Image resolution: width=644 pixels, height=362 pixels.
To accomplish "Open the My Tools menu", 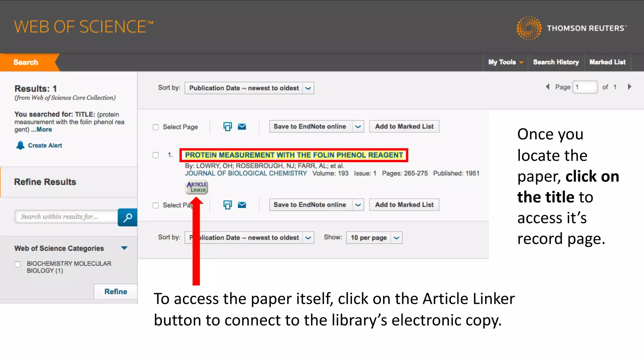I will (x=506, y=62).
